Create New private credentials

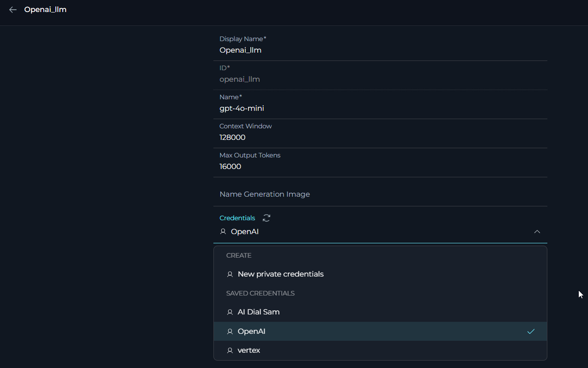[280, 274]
